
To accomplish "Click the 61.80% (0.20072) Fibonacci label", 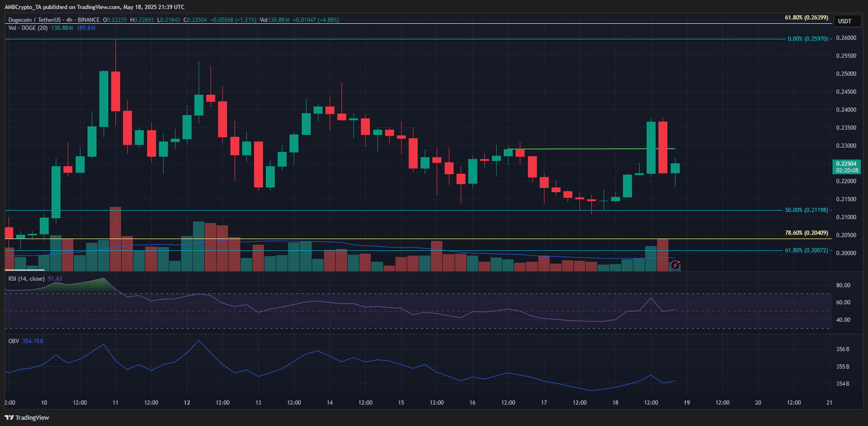I will (x=806, y=250).
